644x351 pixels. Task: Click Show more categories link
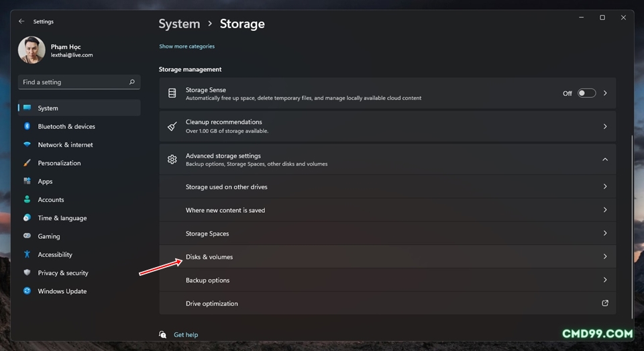pos(187,46)
